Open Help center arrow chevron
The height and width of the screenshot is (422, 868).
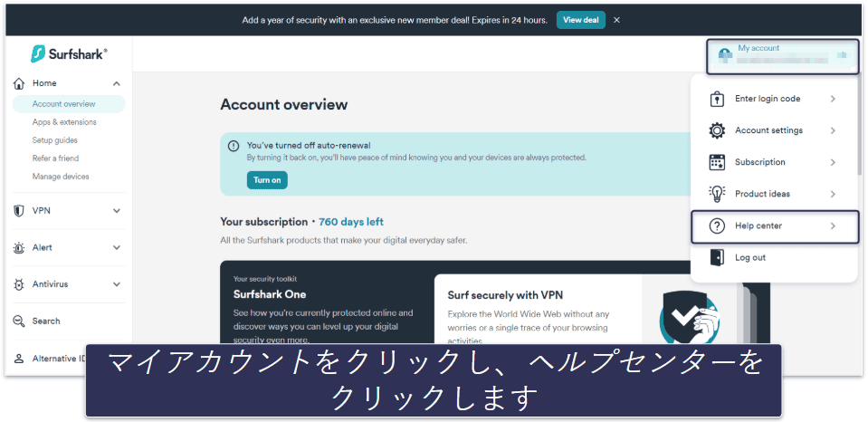(x=833, y=226)
